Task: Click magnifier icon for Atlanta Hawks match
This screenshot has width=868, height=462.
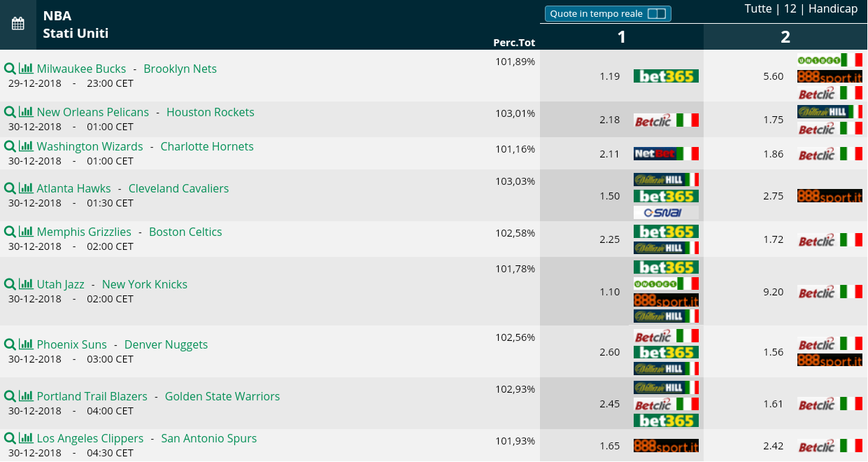Action: [x=10, y=188]
